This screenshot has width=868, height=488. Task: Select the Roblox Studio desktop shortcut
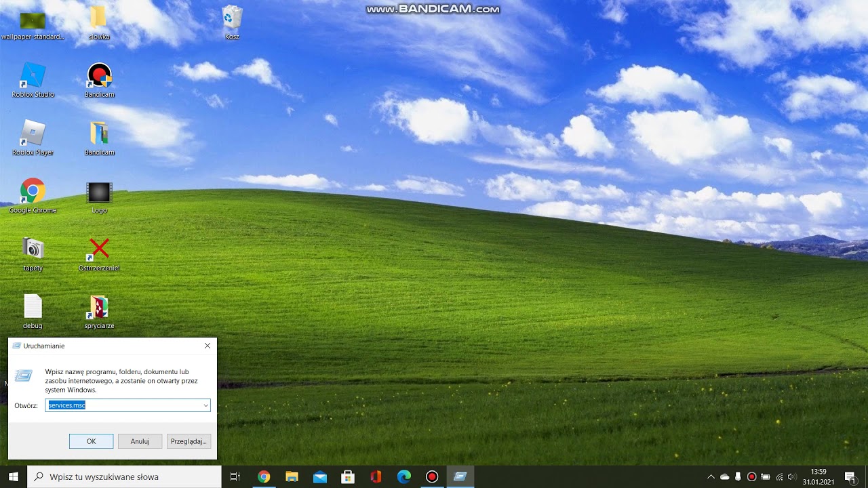coord(33,80)
